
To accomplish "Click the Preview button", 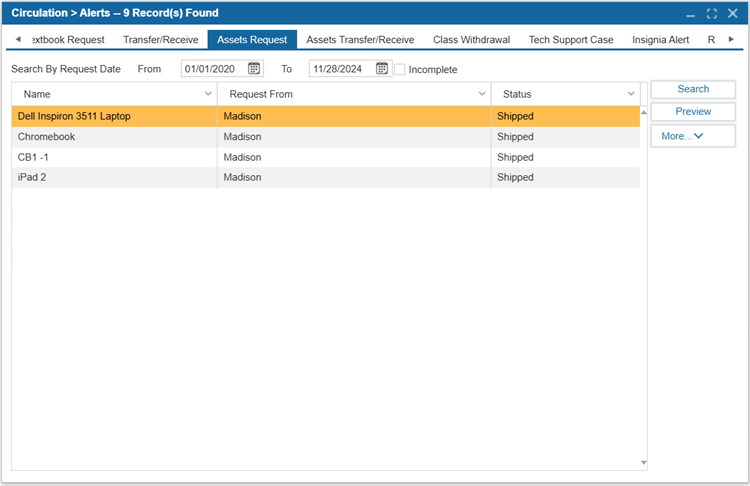I will (693, 111).
